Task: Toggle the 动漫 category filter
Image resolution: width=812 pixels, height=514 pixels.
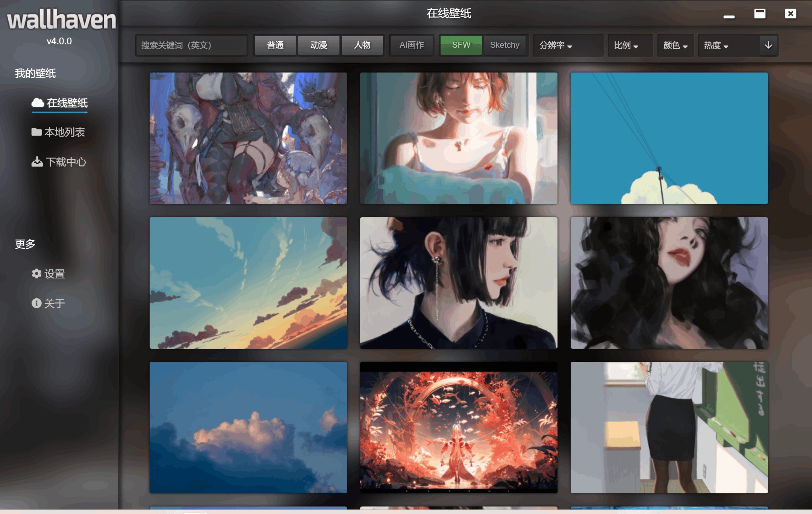Action: click(x=318, y=45)
